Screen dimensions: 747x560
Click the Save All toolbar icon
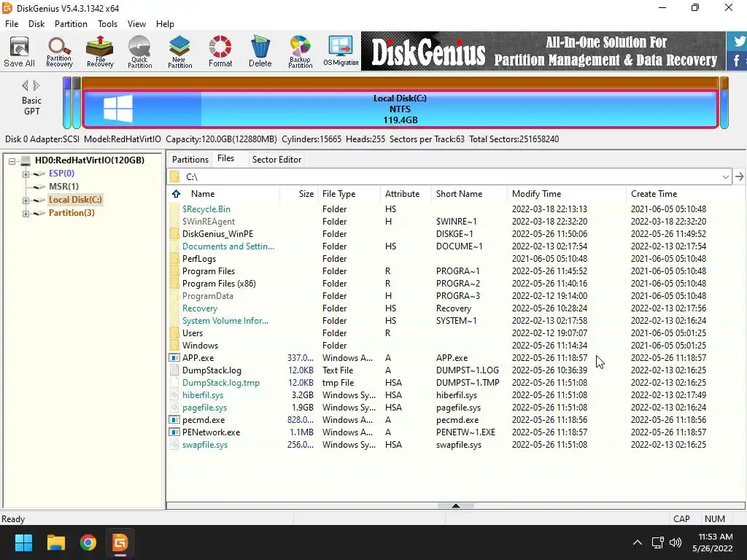click(20, 52)
